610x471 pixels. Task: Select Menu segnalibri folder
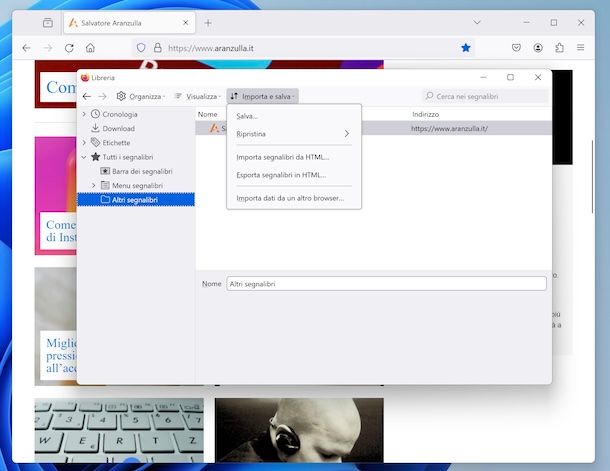pyautogui.click(x=137, y=186)
